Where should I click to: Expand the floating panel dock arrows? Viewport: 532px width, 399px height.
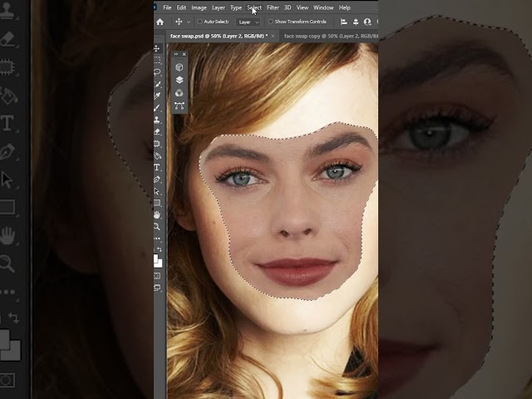click(x=175, y=54)
